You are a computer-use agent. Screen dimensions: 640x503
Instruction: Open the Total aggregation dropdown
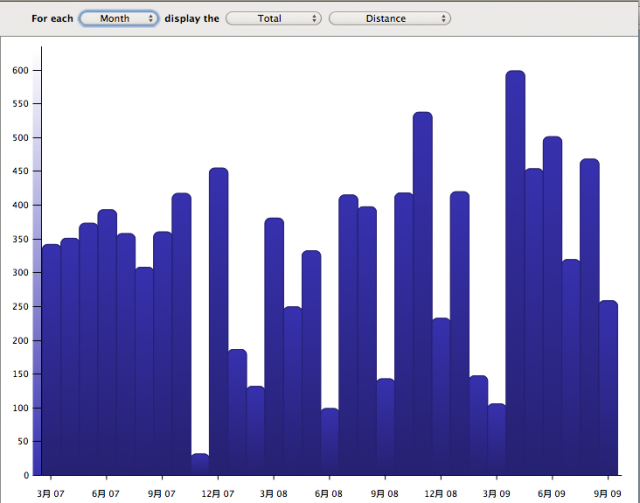(273, 18)
